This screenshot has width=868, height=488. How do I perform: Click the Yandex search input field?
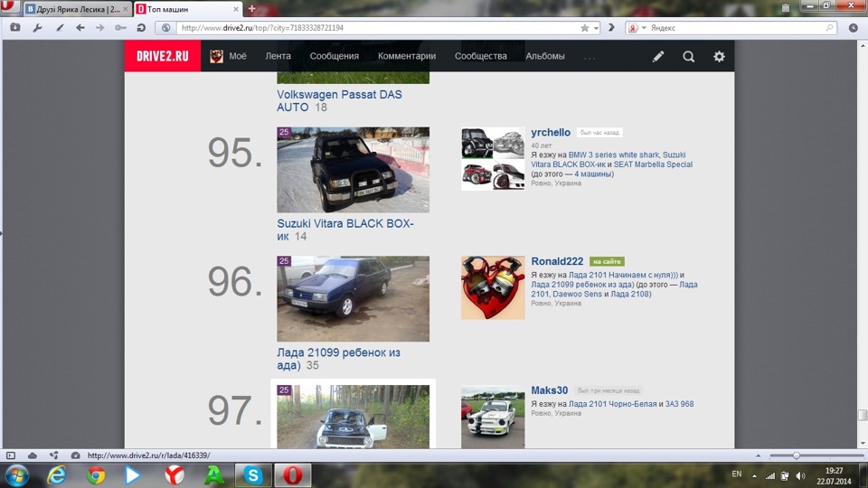[736, 28]
